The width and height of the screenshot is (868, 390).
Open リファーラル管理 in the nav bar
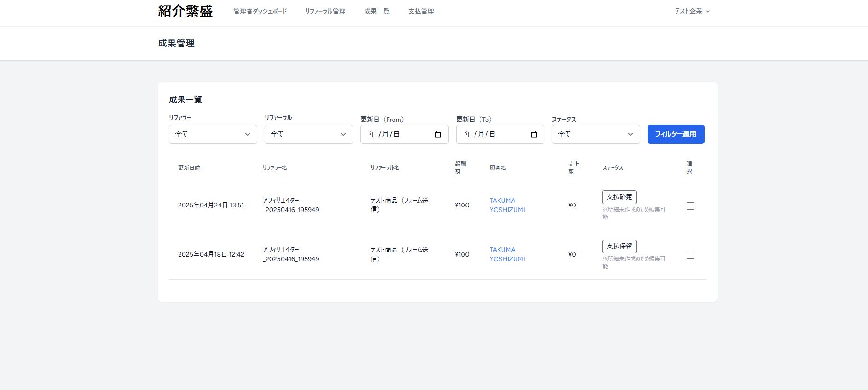point(325,11)
